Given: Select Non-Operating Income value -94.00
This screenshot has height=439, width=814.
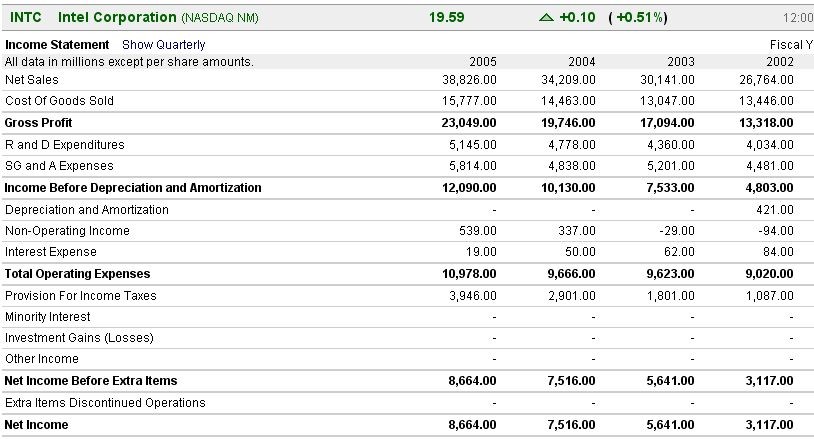Looking at the screenshot, I should [776, 231].
